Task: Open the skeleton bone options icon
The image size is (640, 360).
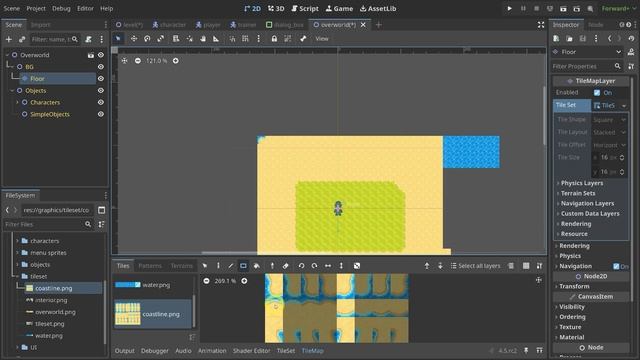Action: tap(303, 39)
